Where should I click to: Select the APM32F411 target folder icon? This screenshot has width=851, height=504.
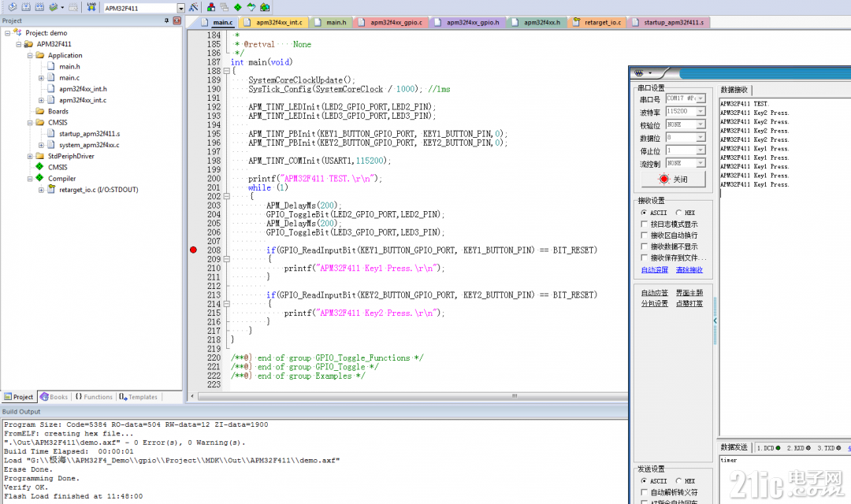(x=28, y=44)
